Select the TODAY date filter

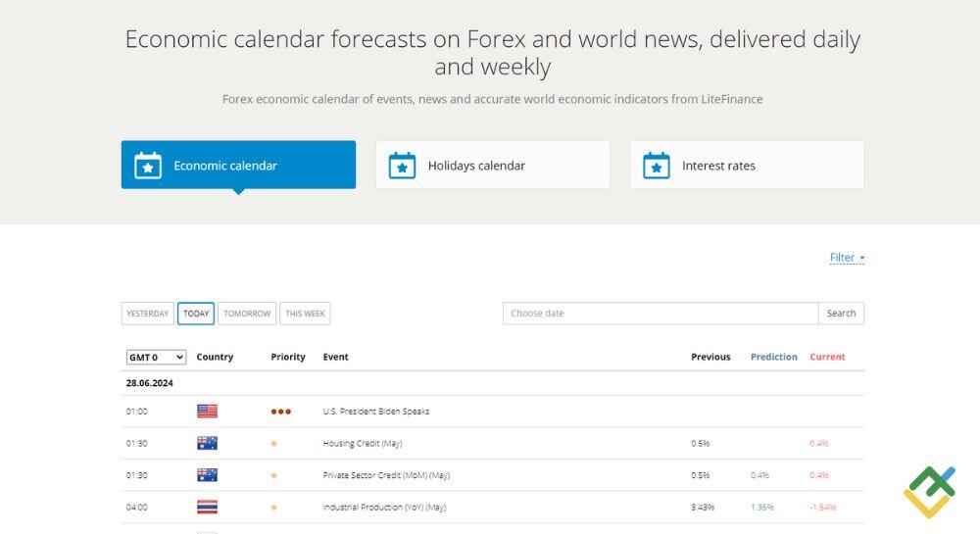tap(196, 314)
